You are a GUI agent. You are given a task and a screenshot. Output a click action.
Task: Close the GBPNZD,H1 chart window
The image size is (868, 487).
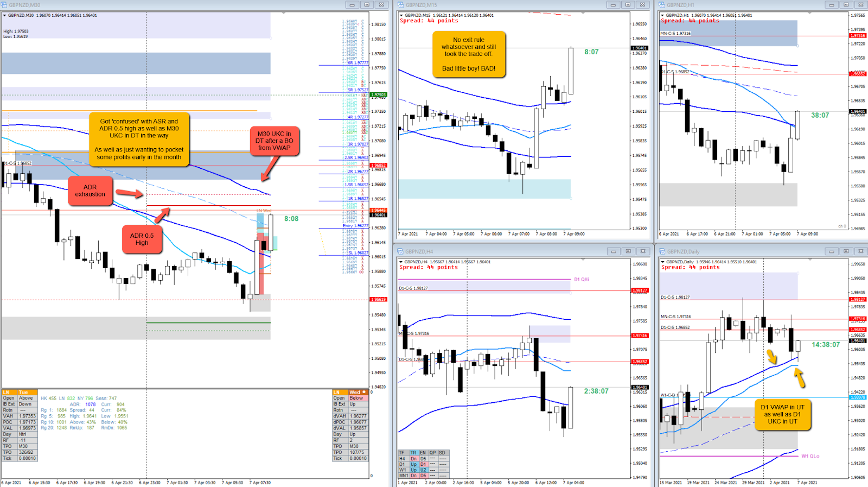coord(860,5)
